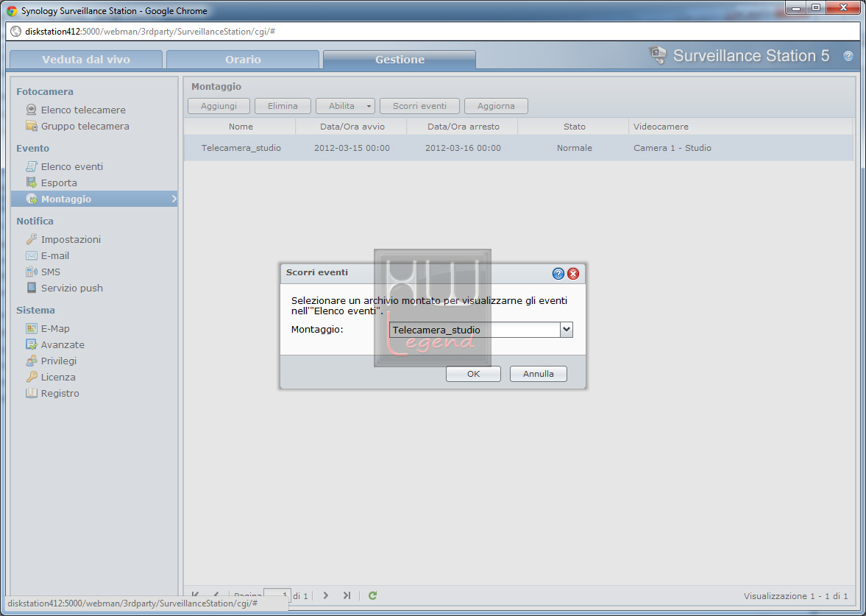This screenshot has width=866, height=616.
Task: Click the Aggiorna button
Action: tap(496, 105)
